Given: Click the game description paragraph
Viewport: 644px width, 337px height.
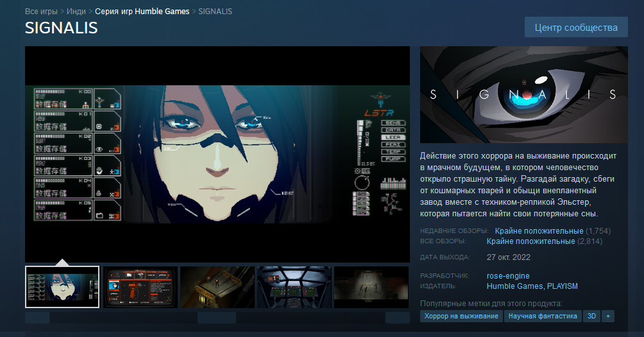Looking at the screenshot, I should [518, 185].
